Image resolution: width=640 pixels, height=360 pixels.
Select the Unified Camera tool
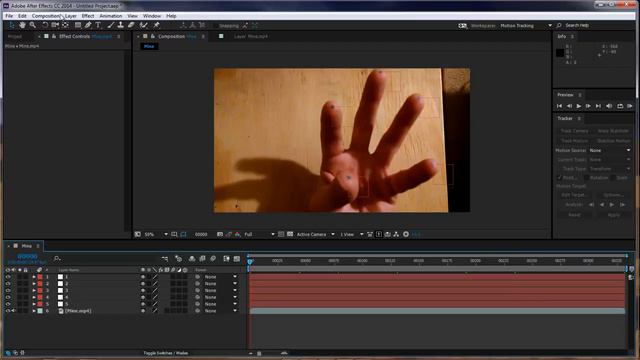[55, 25]
